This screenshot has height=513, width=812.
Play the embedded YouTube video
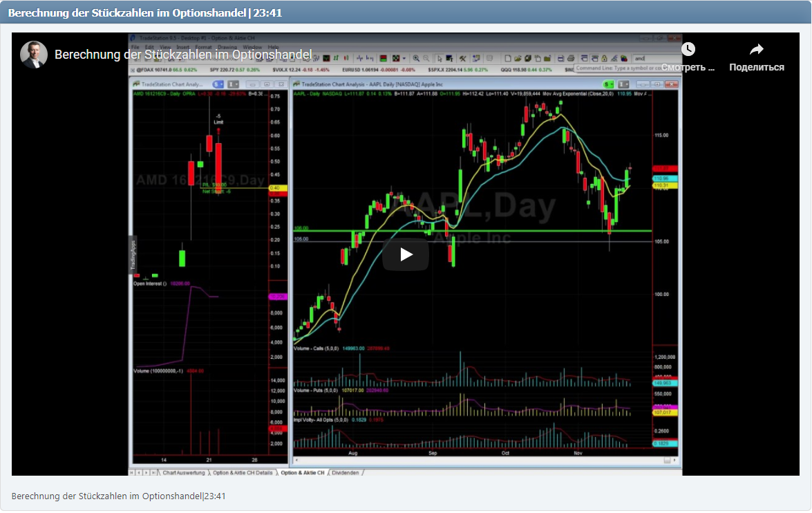coord(406,254)
